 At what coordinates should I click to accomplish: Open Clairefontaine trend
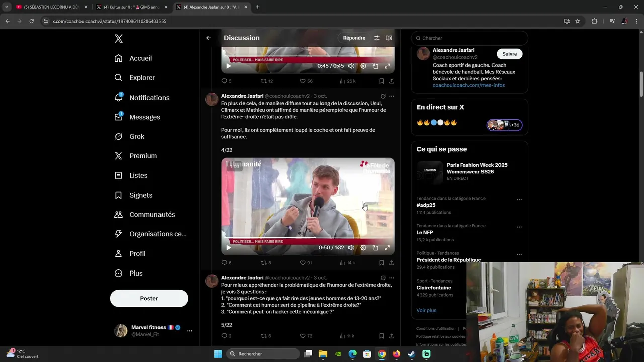[434, 288]
